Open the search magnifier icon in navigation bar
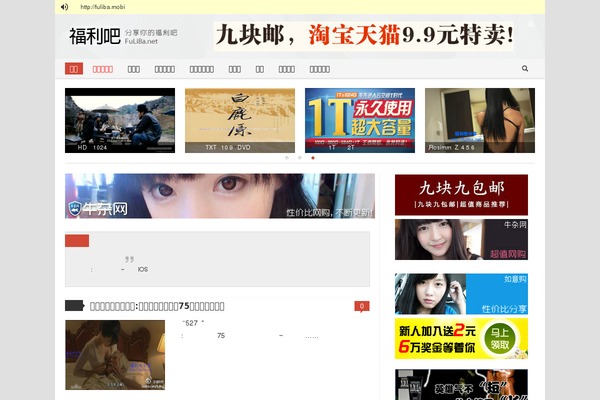The width and height of the screenshot is (600, 400). coord(525,69)
